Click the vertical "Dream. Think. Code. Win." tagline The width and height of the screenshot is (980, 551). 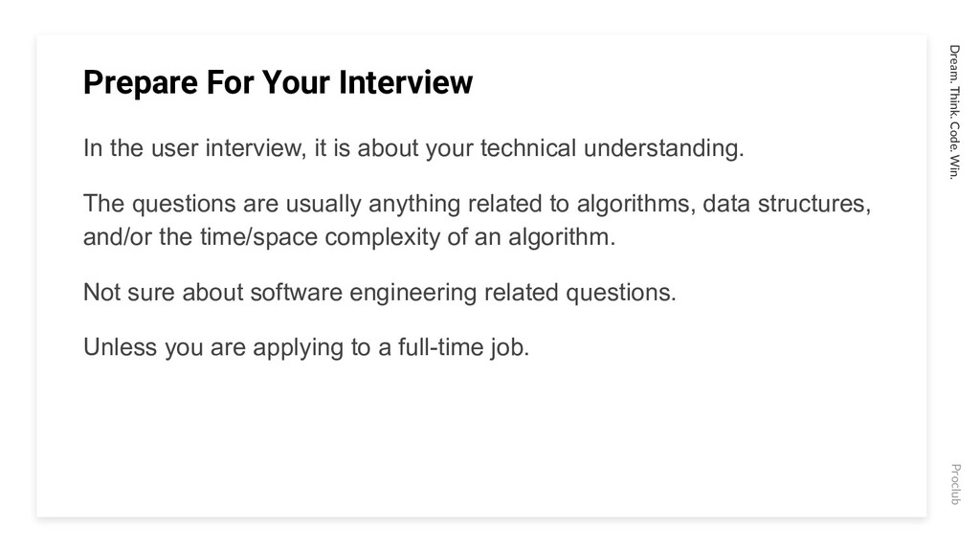click(x=954, y=112)
